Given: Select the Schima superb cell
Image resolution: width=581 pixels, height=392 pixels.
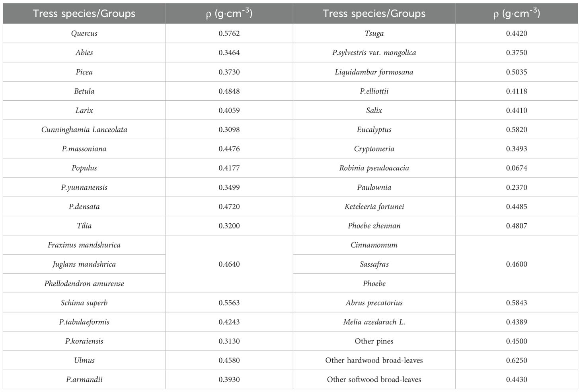Looking at the screenshot, I should coord(84,303).
